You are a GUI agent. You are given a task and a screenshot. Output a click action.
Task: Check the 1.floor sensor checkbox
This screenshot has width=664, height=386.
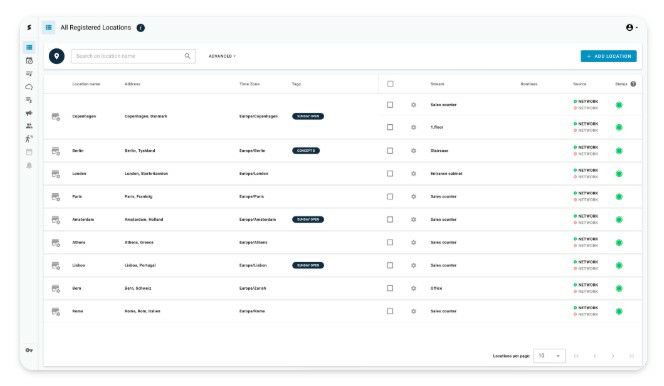[x=390, y=127]
